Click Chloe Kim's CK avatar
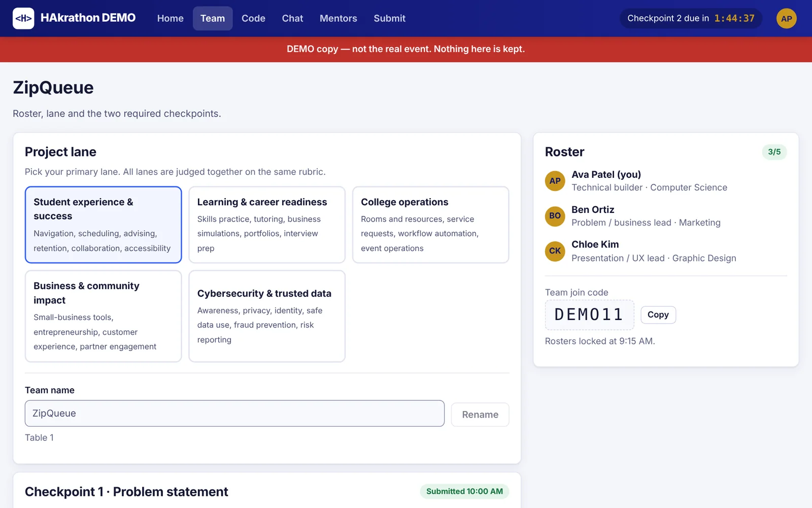 coord(555,251)
